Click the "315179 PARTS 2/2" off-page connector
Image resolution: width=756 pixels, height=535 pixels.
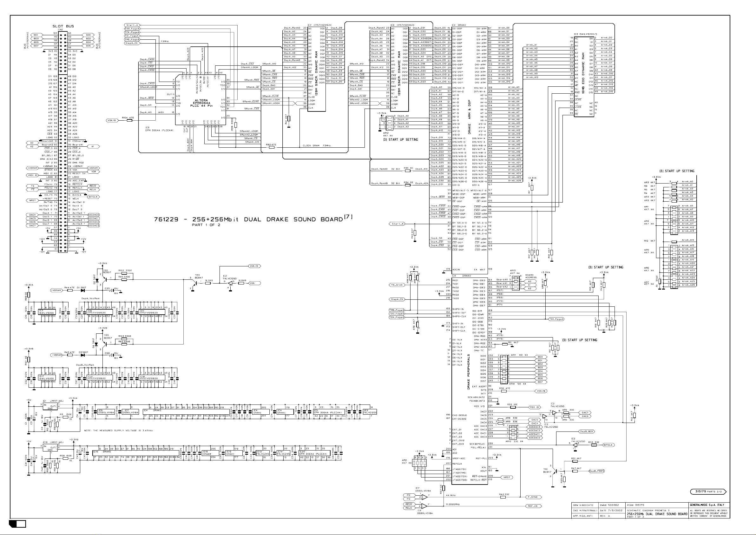click(x=708, y=492)
